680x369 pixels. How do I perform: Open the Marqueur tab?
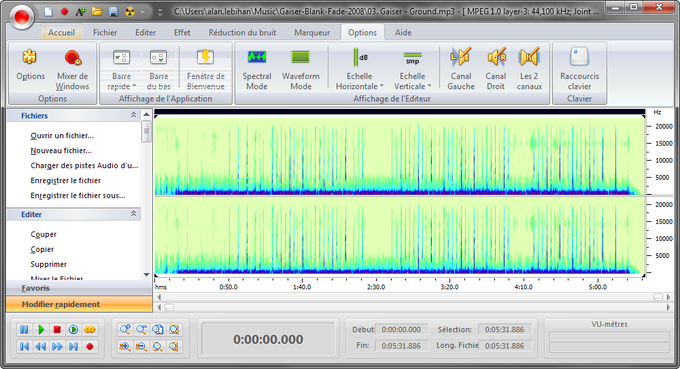pos(312,33)
